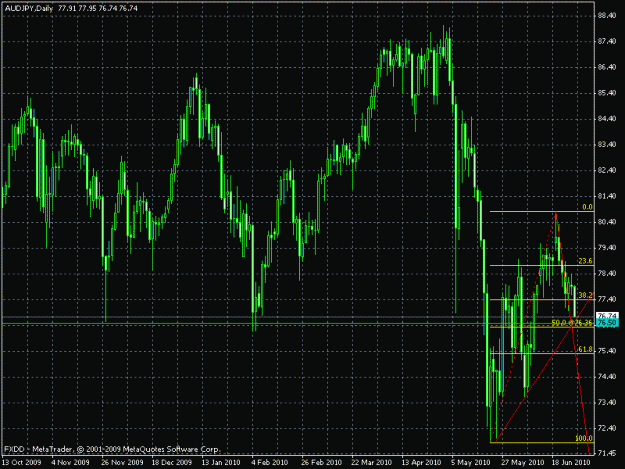Click the cyan 76.50 horizontal line price tag
This screenshot has height=469, width=625.
click(607, 322)
